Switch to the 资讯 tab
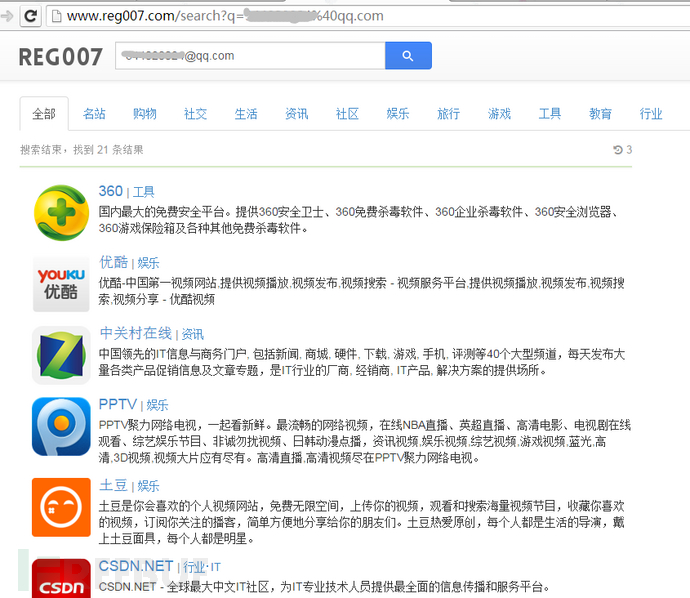The height and width of the screenshot is (598, 690). 297,114
